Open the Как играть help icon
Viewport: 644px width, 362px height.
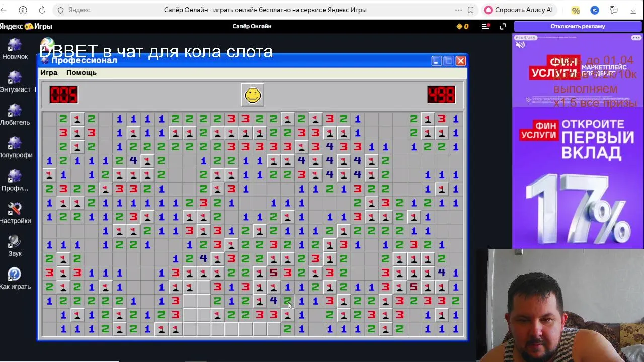pos(15,279)
